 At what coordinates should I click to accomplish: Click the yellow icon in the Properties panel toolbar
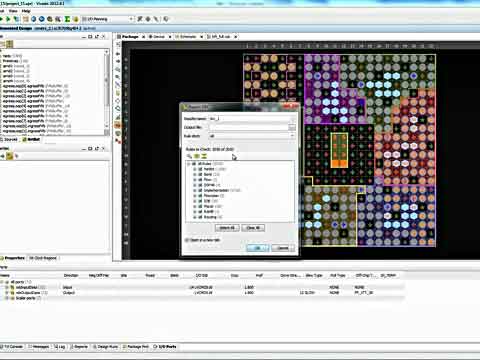point(10,156)
